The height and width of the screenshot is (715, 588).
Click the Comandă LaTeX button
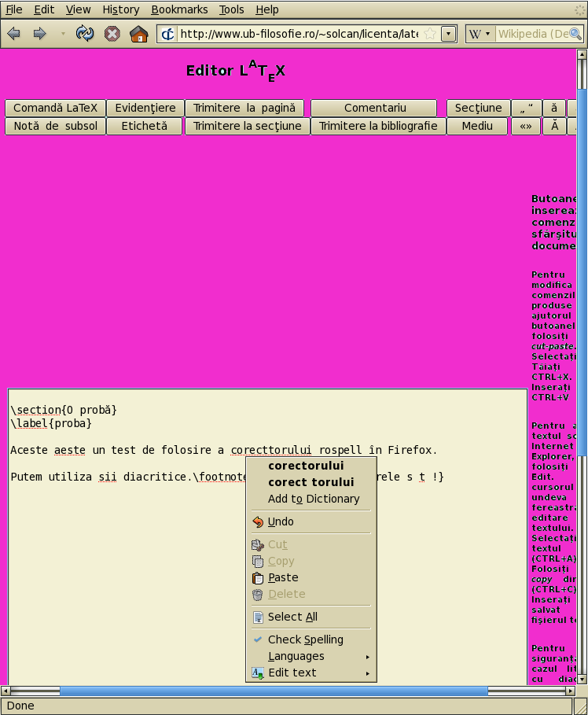tap(55, 108)
